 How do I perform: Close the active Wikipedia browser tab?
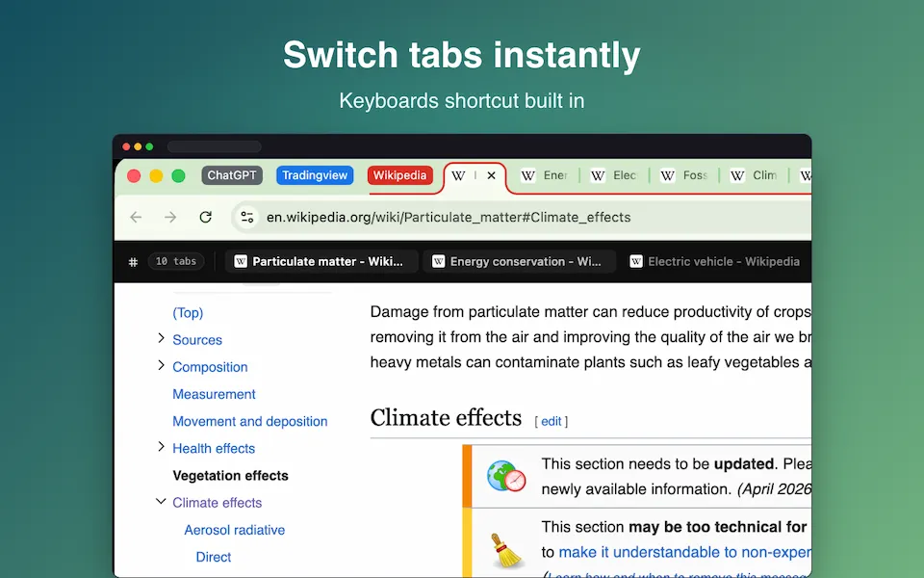pyautogui.click(x=491, y=175)
